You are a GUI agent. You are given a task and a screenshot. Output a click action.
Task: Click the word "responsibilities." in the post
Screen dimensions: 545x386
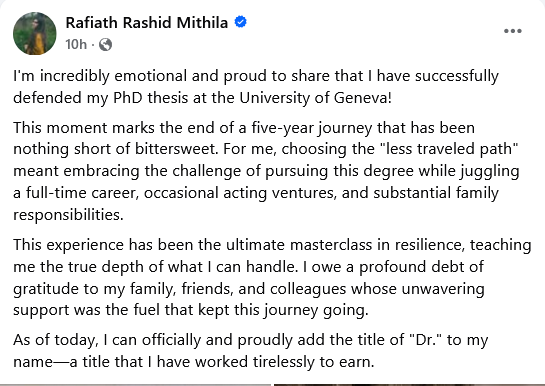pos(68,215)
